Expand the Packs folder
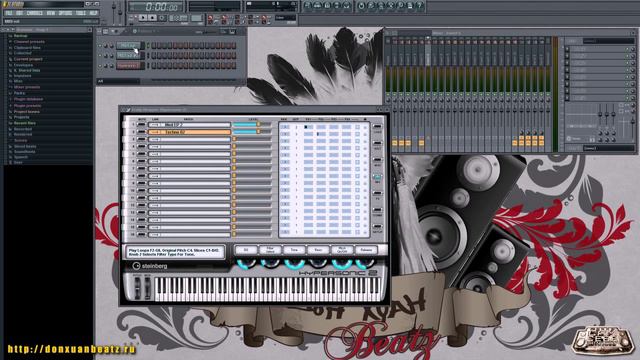Viewport: 640px width, 360px height. [19, 93]
